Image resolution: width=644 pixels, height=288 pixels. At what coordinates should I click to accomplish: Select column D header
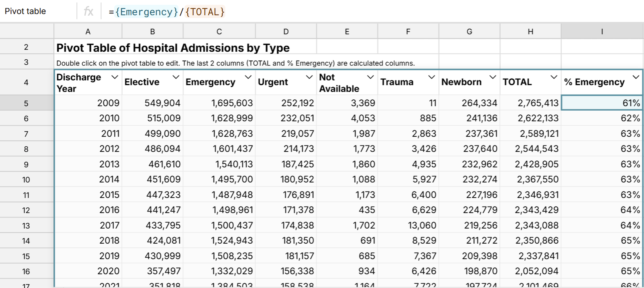[286, 31]
